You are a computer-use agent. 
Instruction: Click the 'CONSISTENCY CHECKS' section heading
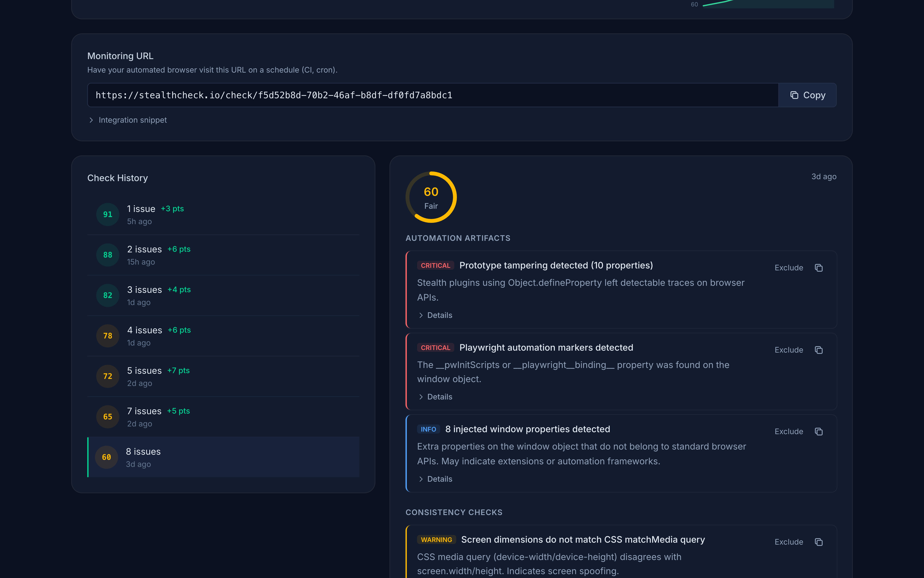(454, 512)
